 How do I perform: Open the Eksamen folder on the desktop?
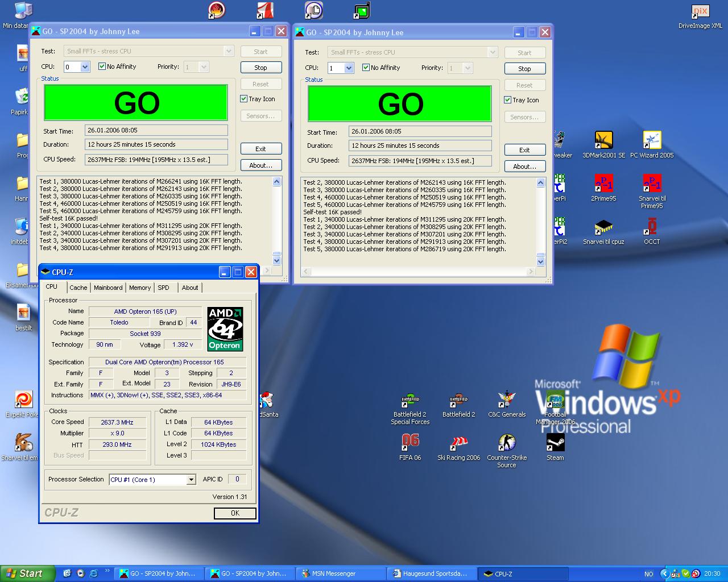coord(22,275)
